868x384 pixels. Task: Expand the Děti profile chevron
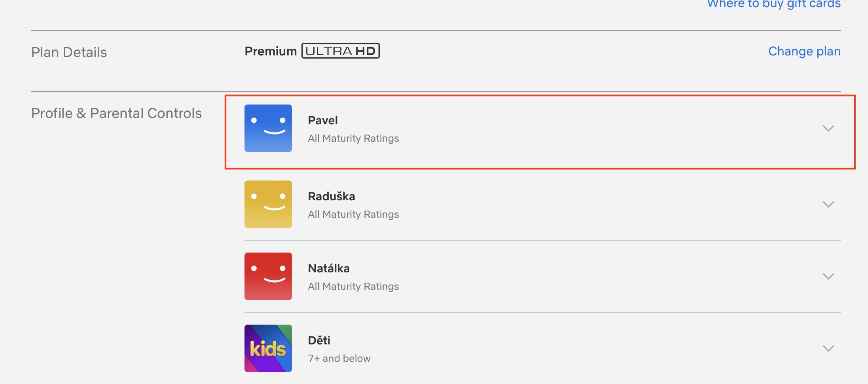click(x=828, y=348)
